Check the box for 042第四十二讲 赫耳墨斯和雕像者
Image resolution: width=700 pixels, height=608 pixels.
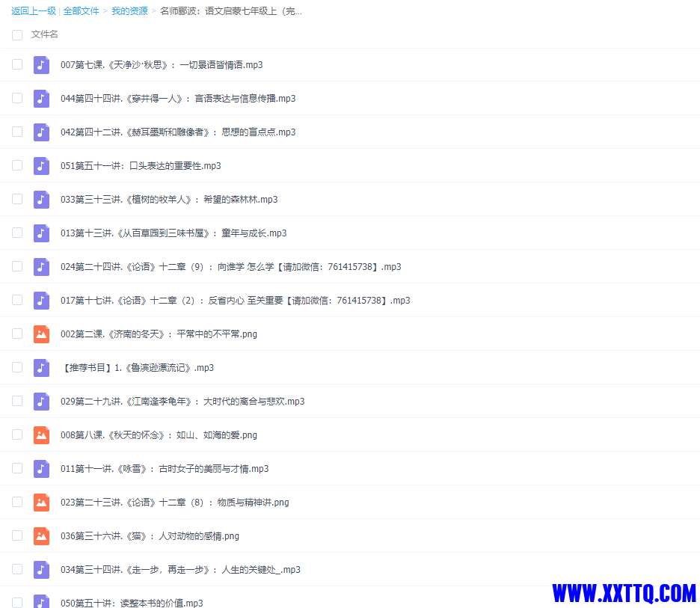(x=17, y=132)
